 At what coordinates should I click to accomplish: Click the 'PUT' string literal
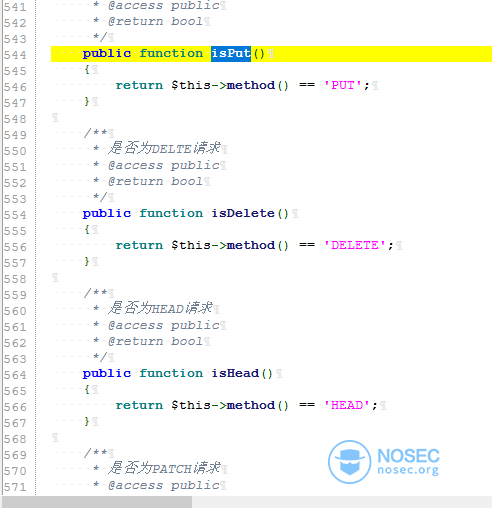pyautogui.click(x=343, y=85)
